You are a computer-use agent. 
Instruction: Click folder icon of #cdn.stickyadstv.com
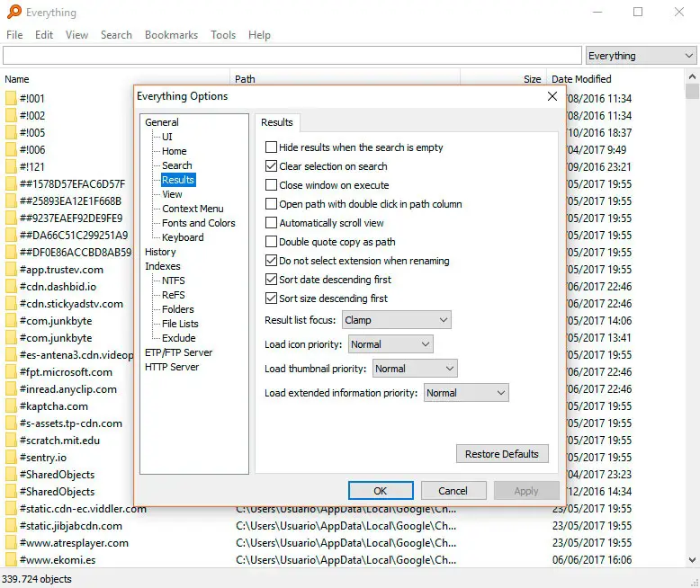tap(11, 303)
